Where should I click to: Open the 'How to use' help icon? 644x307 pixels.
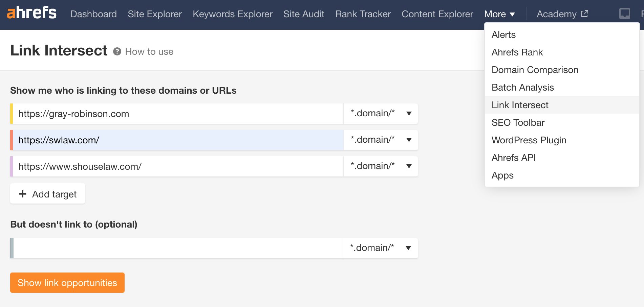116,52
